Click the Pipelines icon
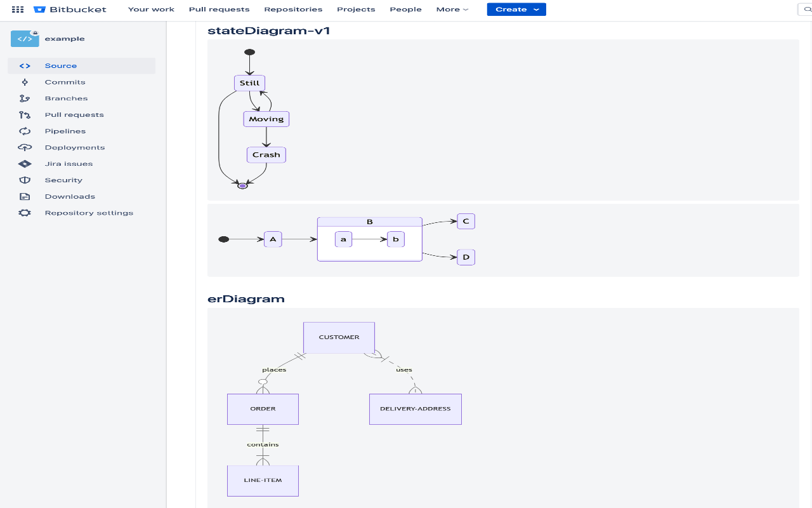 click(25, 131)
